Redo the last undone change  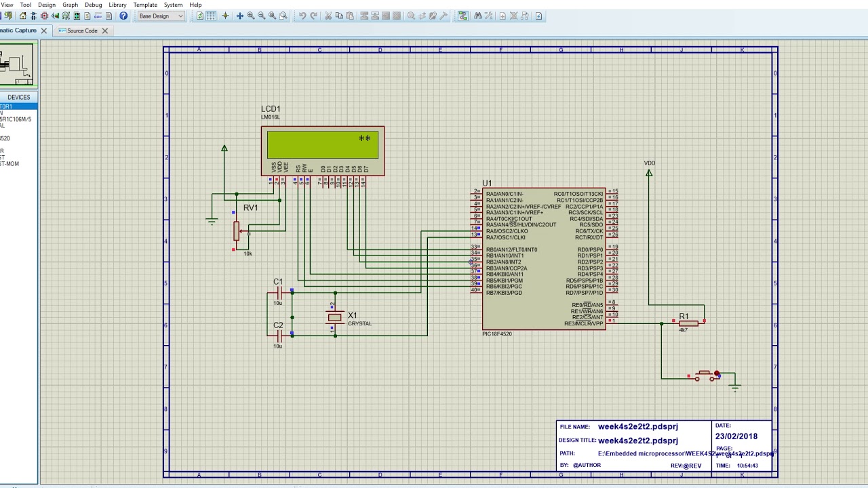pyautogui.click(x=313, y=16)
